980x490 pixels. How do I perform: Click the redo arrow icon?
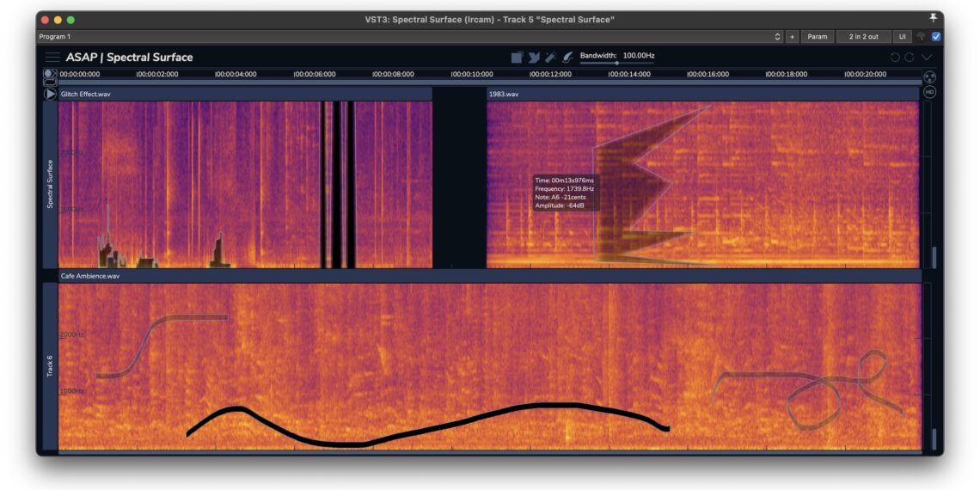pos(910,58)
